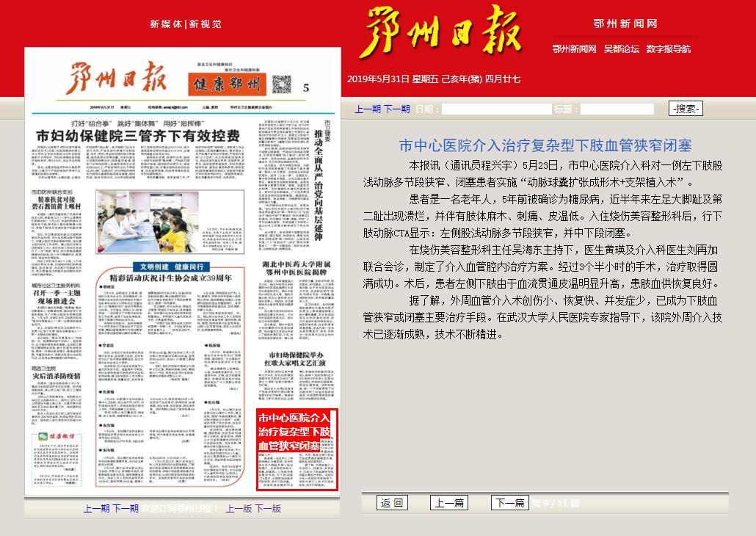Click the blue article title 市中心医院介入治疗复杂型下肢血管狭窄闭塞
Image resolution: width=756 pixels, height=536 pixels.
click(545, 145)
